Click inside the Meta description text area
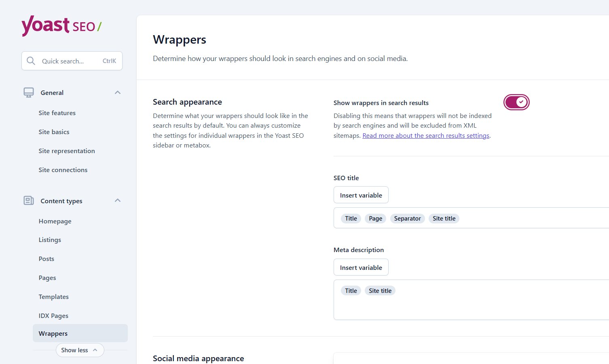 (x=469, y=306)
